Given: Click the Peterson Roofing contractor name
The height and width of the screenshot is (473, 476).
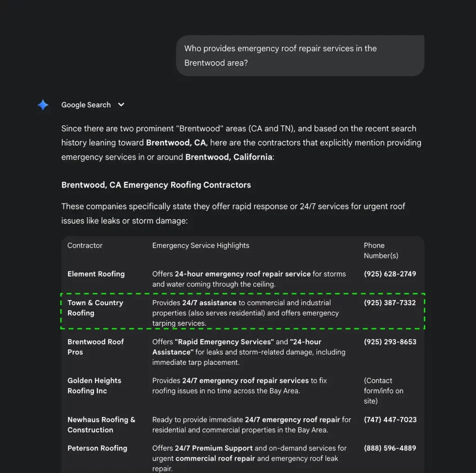Looking at the screenshot, I should [97, 448].
